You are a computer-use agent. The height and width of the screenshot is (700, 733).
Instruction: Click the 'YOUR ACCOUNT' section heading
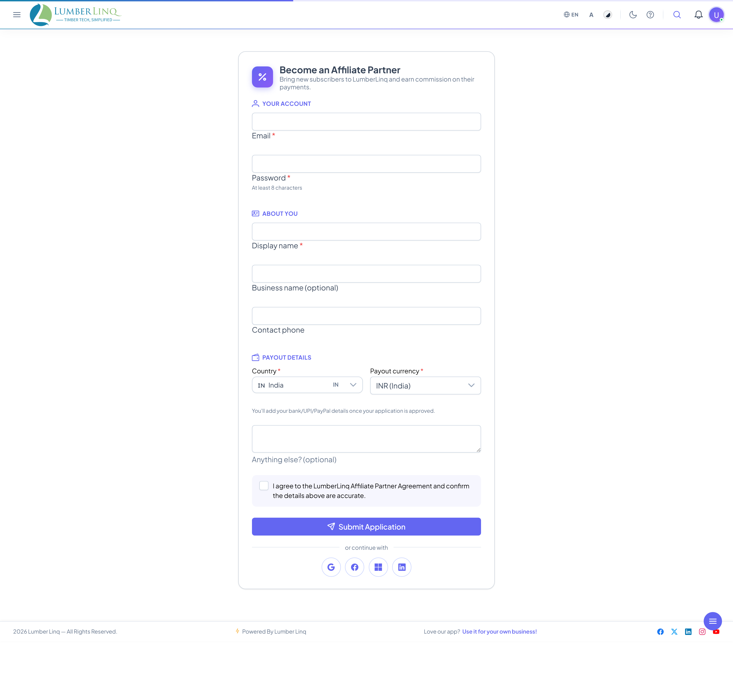286,104
